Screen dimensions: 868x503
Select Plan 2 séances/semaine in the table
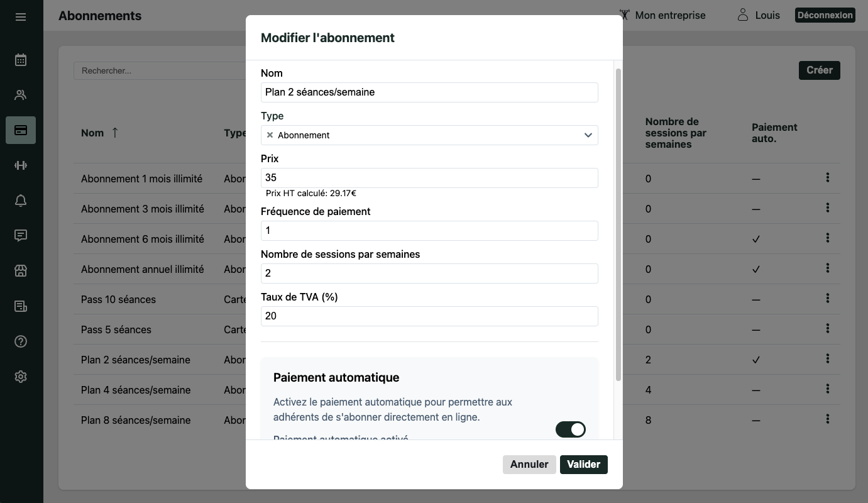pyautogui.click(x=136, y=360)
